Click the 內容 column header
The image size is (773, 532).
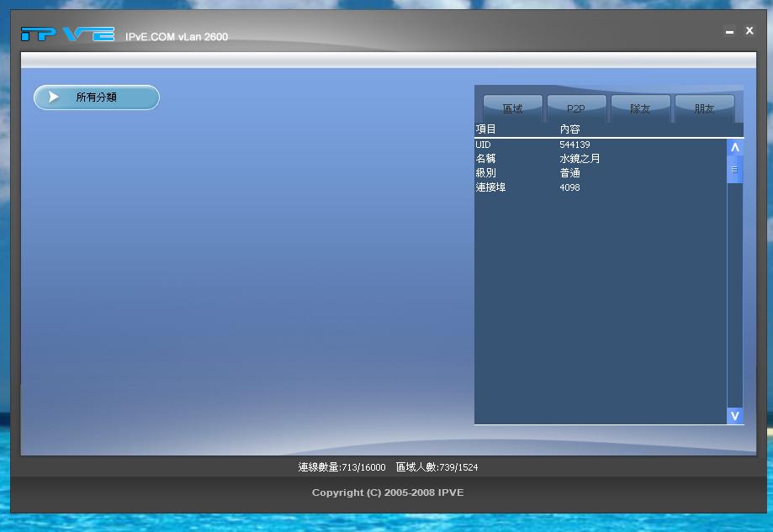[570, 129]
